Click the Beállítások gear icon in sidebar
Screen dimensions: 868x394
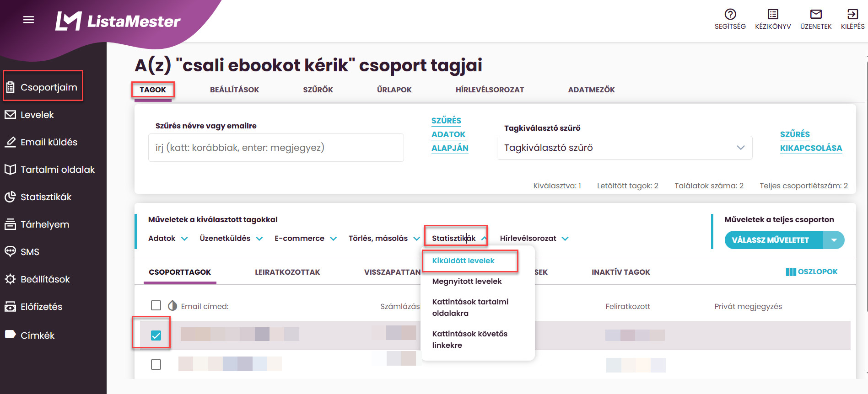coord(11,279)
